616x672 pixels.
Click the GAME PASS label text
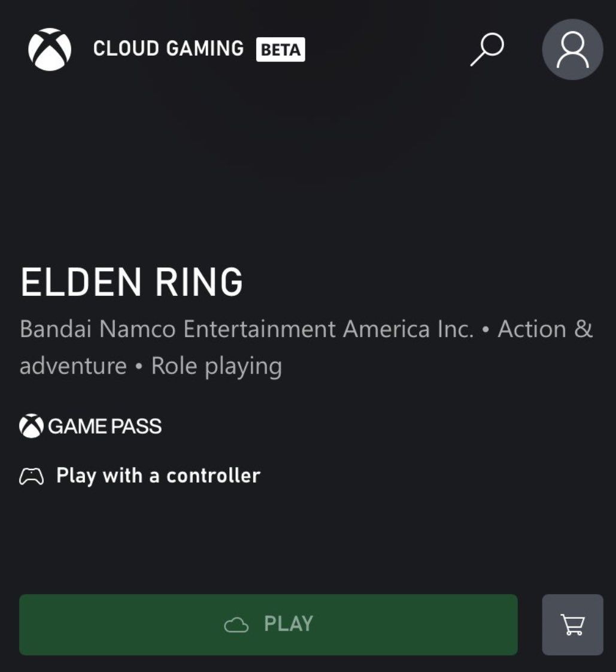click(105, 426)
